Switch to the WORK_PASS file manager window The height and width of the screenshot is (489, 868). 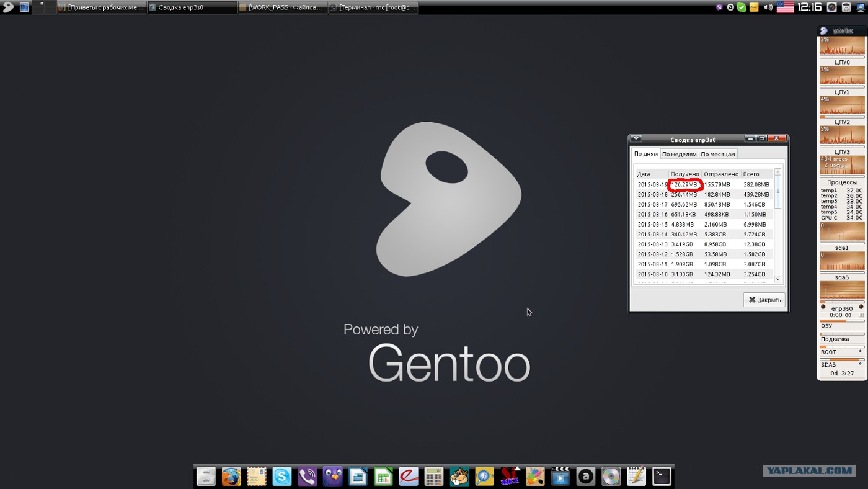point(283,7)
